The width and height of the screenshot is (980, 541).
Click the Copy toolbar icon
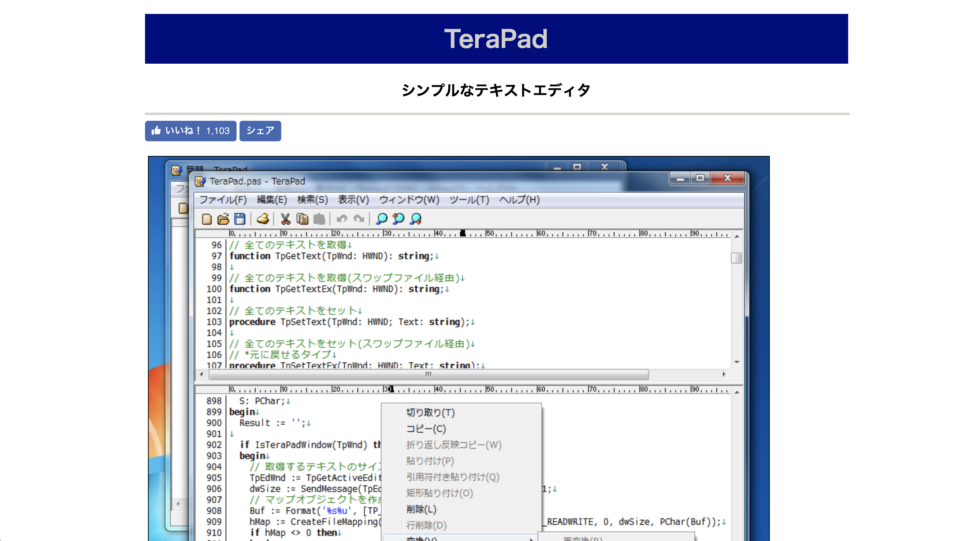click(x=302, y=219)
